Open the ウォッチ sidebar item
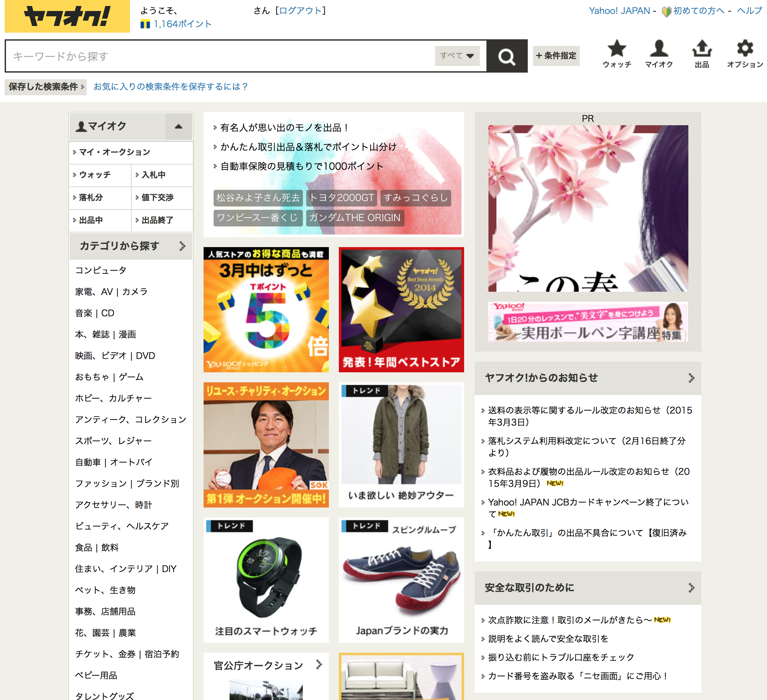767x700 pixels. (100, 175)
